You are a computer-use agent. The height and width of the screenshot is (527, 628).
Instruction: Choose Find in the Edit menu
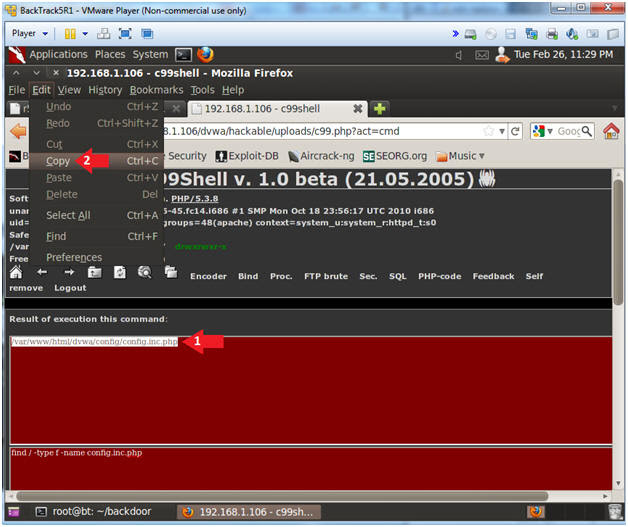pyautogui.click(x=97, y=237)
